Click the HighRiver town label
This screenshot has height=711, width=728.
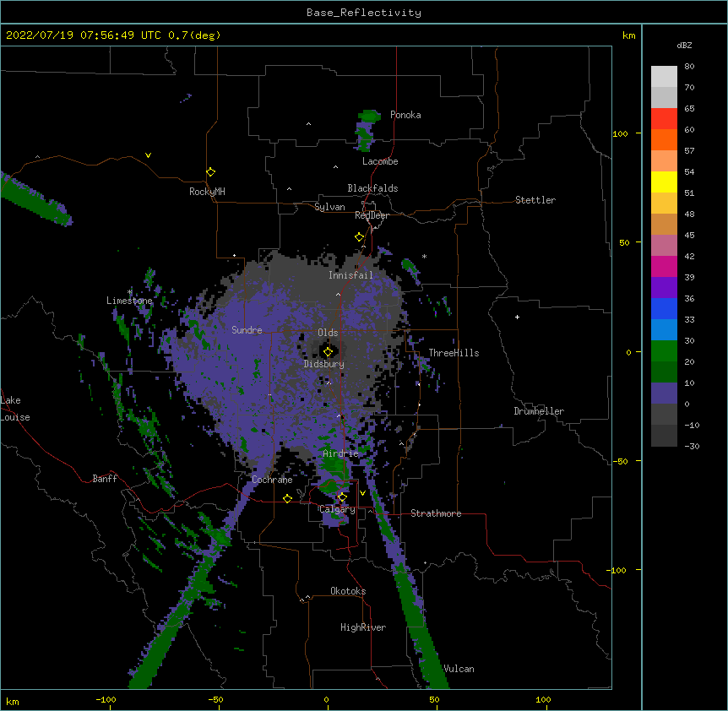(363, 627)
